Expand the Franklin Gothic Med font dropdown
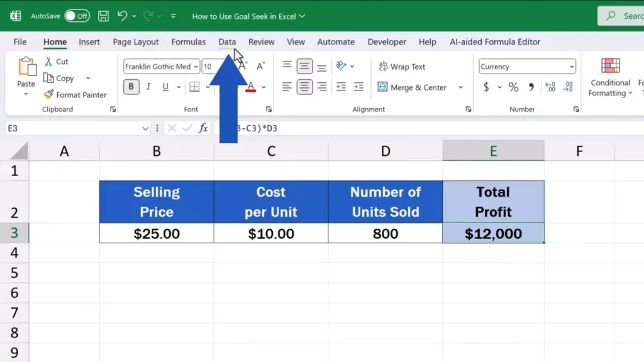 coord(196,67)
